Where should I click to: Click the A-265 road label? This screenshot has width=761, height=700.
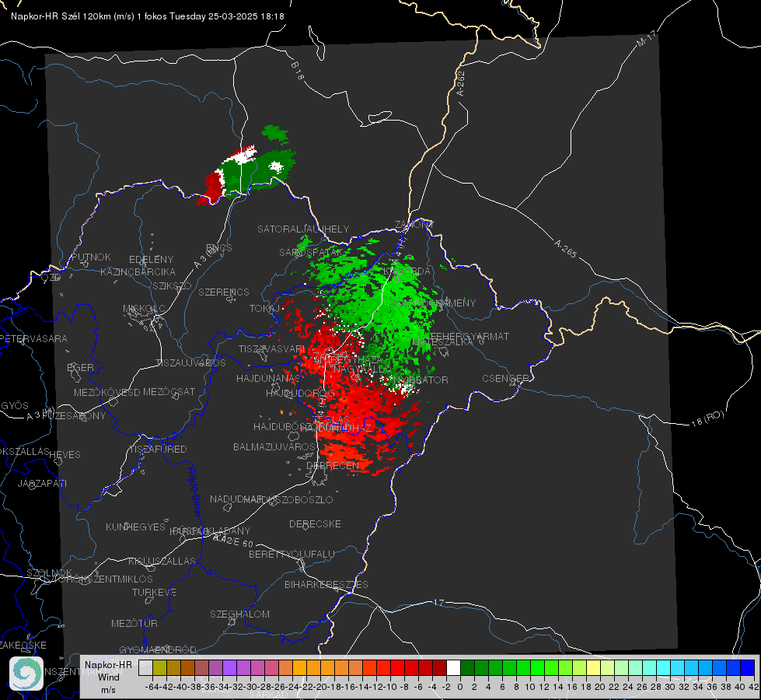pyautogui.click(x=565, y=249)
